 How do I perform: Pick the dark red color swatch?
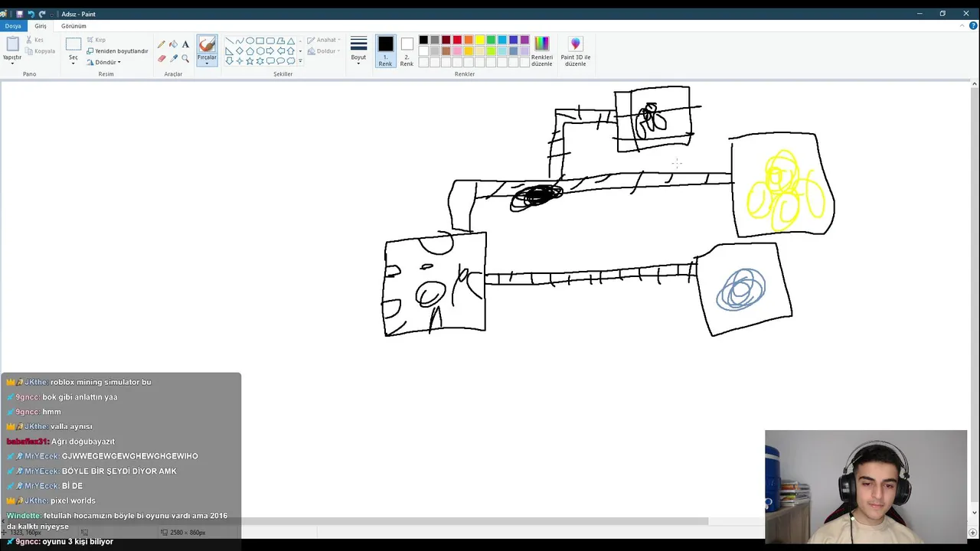pyautogui.click(x=446, y=40)
